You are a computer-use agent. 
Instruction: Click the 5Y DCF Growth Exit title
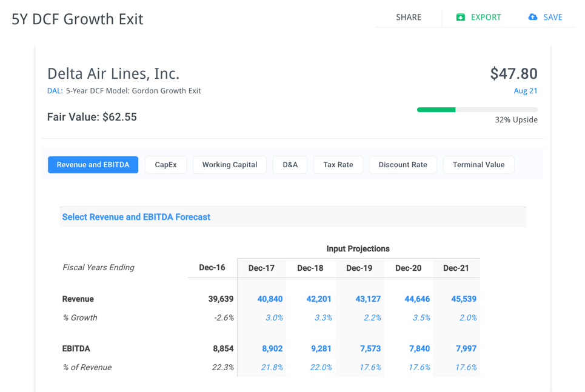77,19
